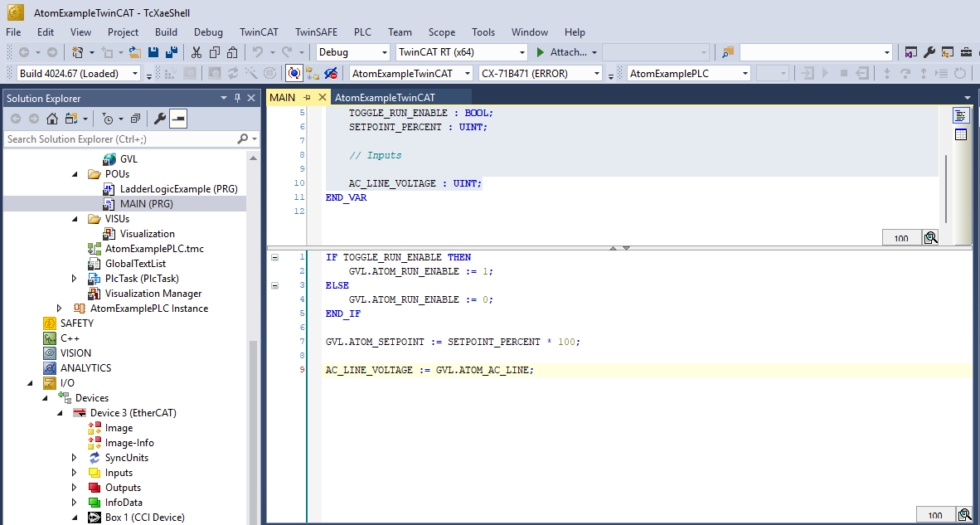This screenshot has width=980, height=525.
Task: Select the Home icon in Solution Explorer
Action: click(x=52, y=119)
